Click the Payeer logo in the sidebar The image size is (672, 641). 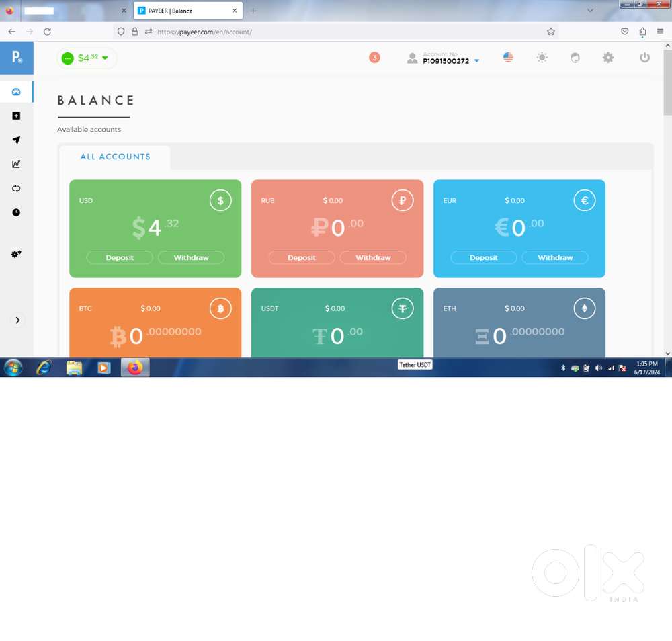tap(16, 58)
